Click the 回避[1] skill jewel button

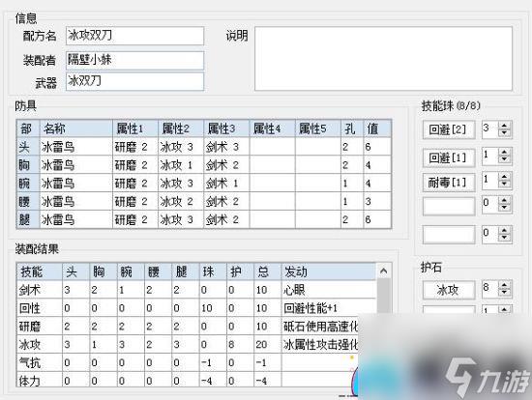448,157
